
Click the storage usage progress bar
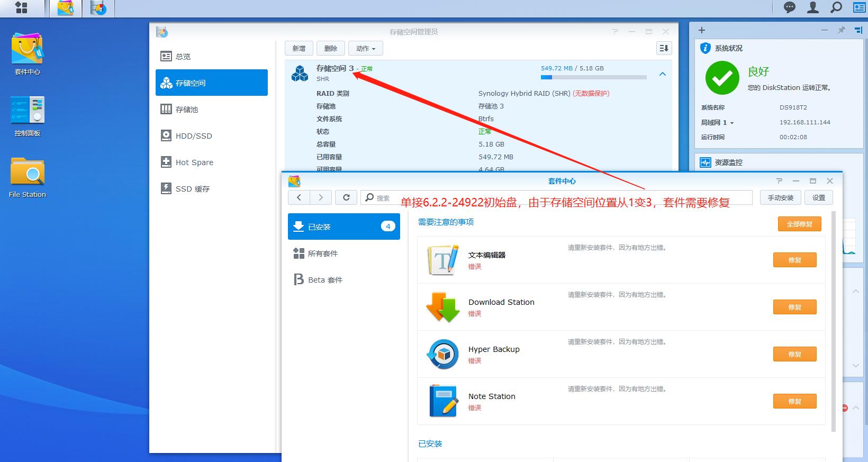point(593,77)
